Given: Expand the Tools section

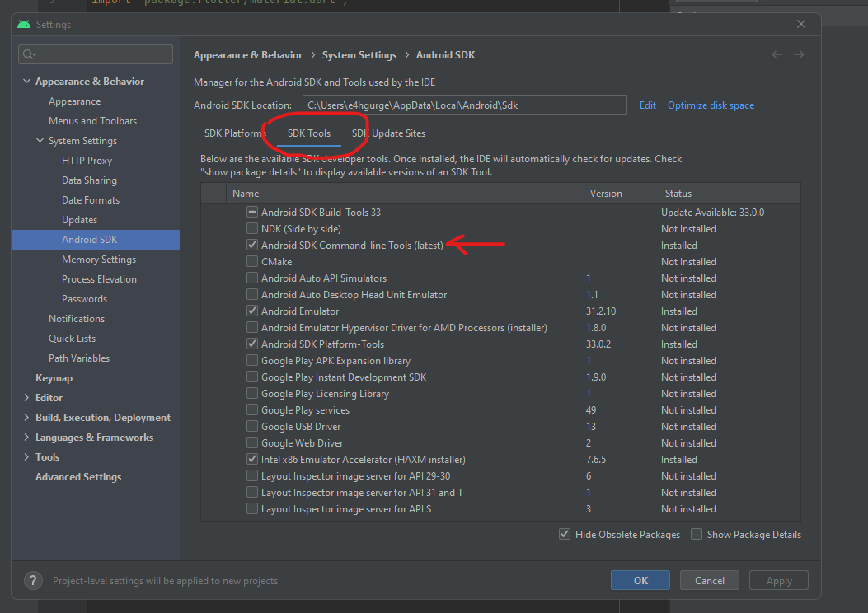Looking at the screenshot, I should click(26, 457).
